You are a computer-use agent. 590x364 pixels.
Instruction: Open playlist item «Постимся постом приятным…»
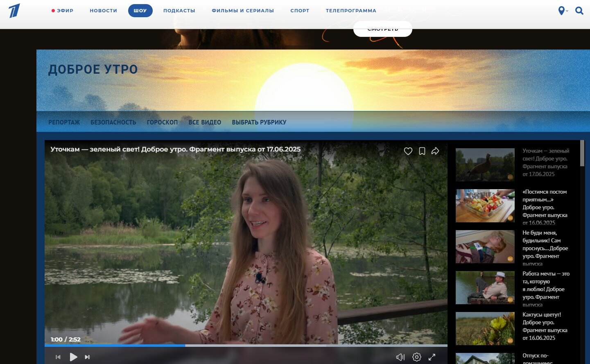click(x=545, y=207)
